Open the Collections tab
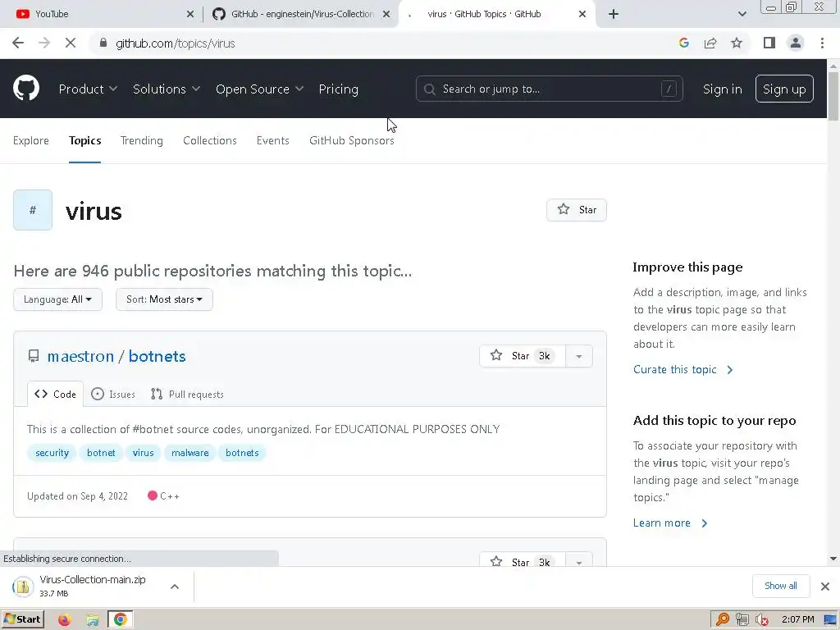Image resolution: width=840 pixels, height=630 pixels. tap(210, 140)
